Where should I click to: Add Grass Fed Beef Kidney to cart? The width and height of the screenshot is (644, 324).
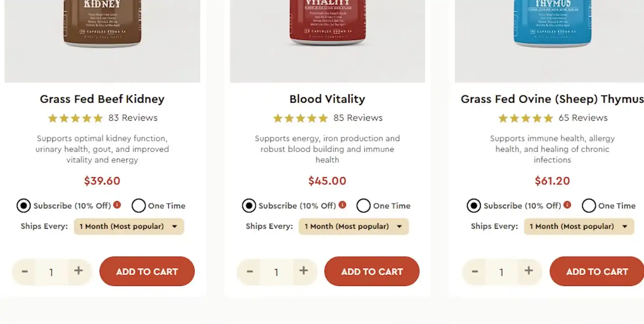click(x=147, y=272)
